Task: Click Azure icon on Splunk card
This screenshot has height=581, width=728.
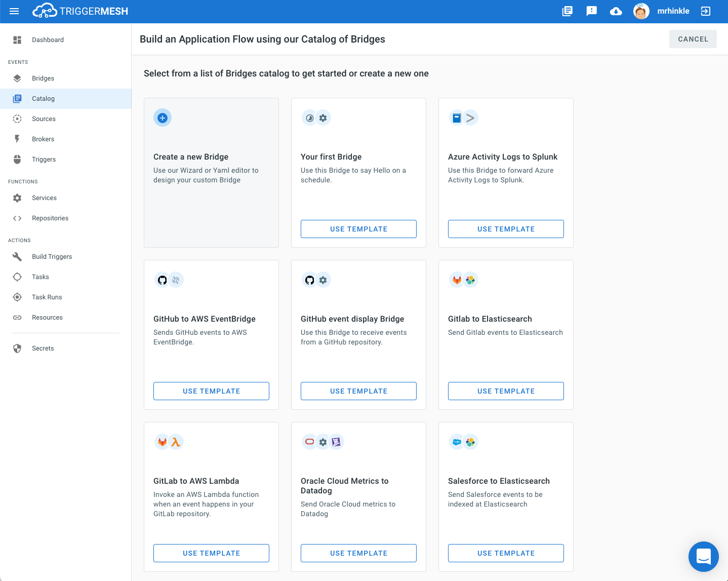Action: (457, 118)
